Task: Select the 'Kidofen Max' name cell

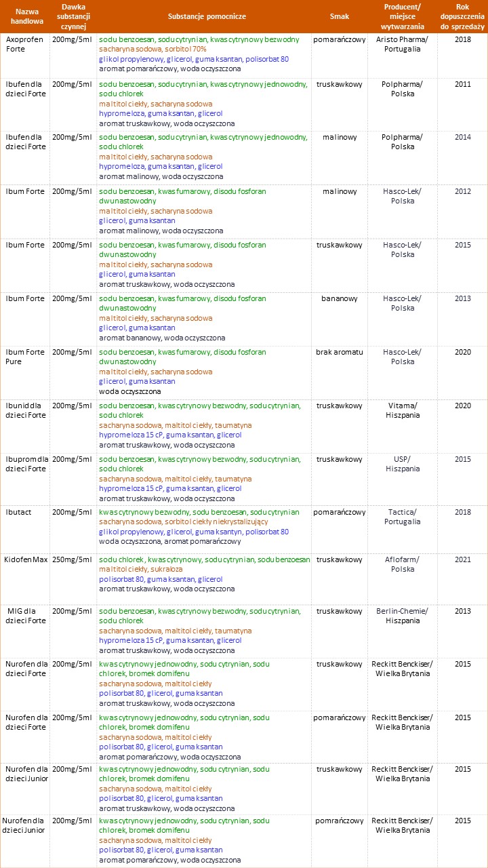Action: click(x=26, y=559)
